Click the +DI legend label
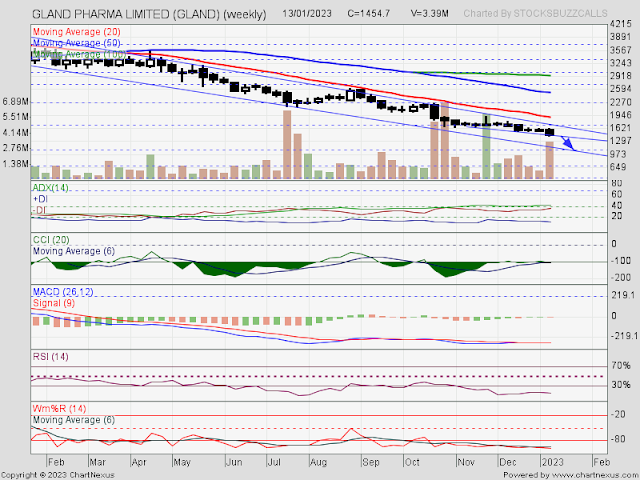Screen dimensions: 640x480 (40, 199)
